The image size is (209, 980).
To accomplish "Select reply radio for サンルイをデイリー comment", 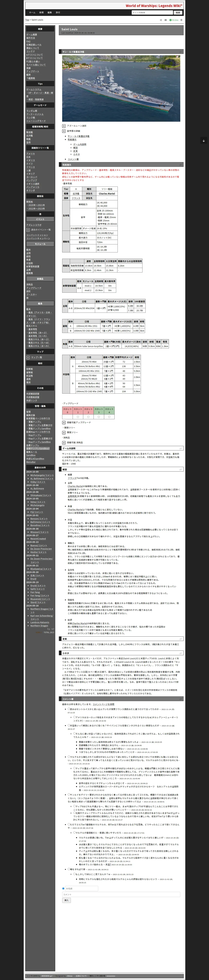I will point(69,794).
